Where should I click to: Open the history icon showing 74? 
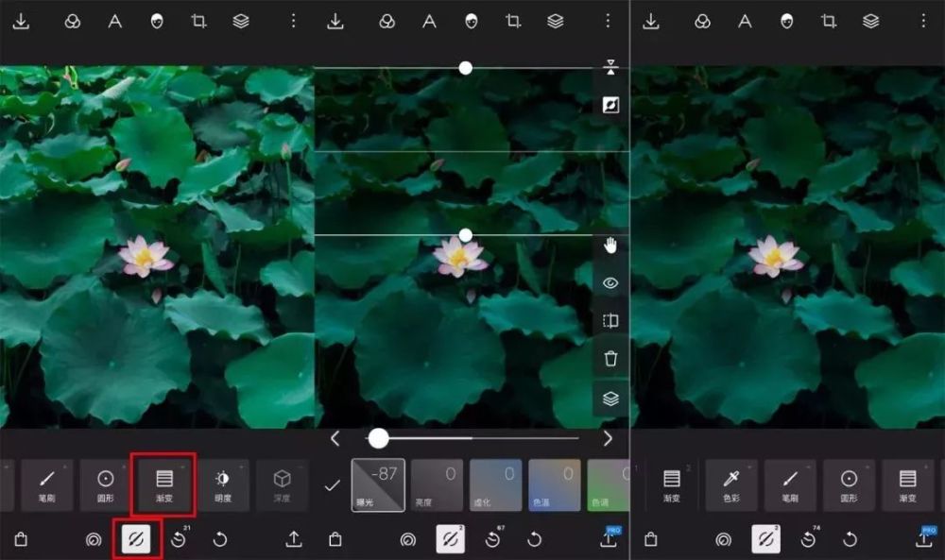pos(808,539)
